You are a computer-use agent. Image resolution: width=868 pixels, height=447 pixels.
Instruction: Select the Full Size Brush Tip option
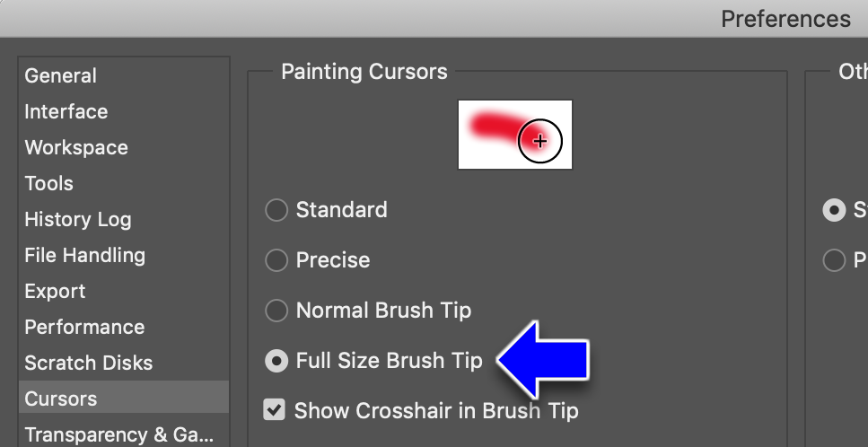(x=276, y=361)
